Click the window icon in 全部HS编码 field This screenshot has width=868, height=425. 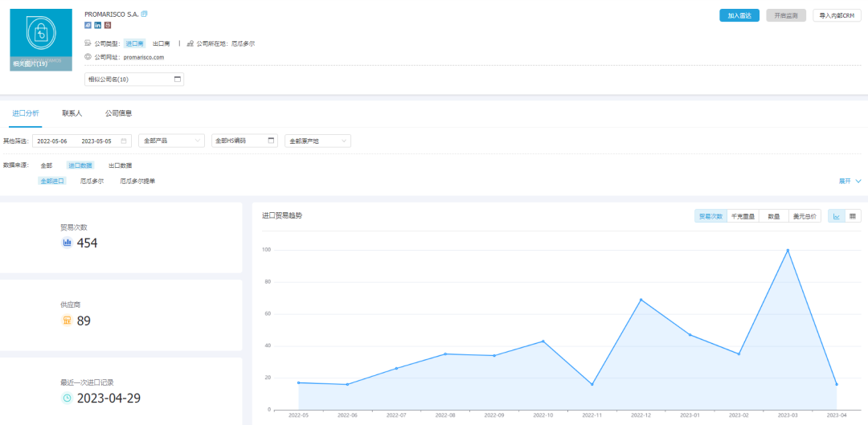click(x=271, y=141)
